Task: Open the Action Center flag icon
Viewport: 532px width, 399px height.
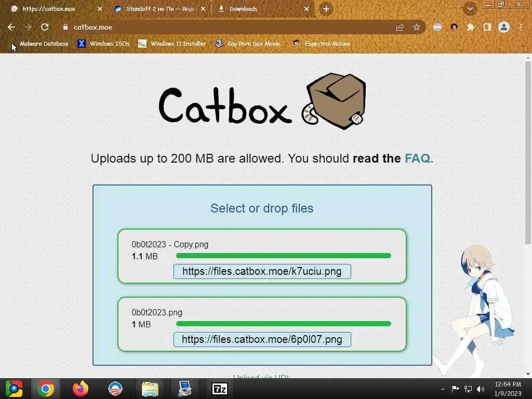Action: (455, 389)
